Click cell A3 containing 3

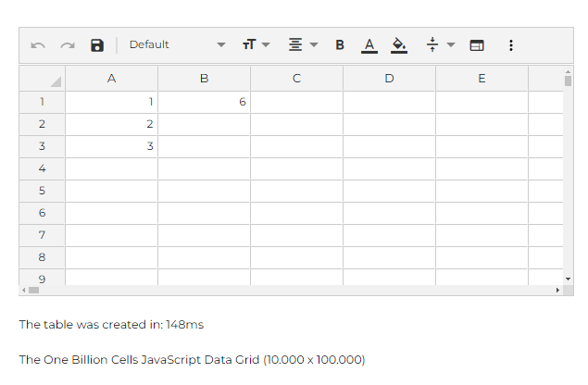[111, 146]
